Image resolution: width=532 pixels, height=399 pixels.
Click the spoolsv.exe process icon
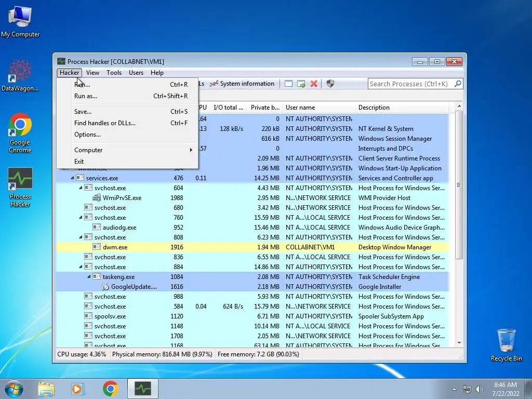click(88, 316)
